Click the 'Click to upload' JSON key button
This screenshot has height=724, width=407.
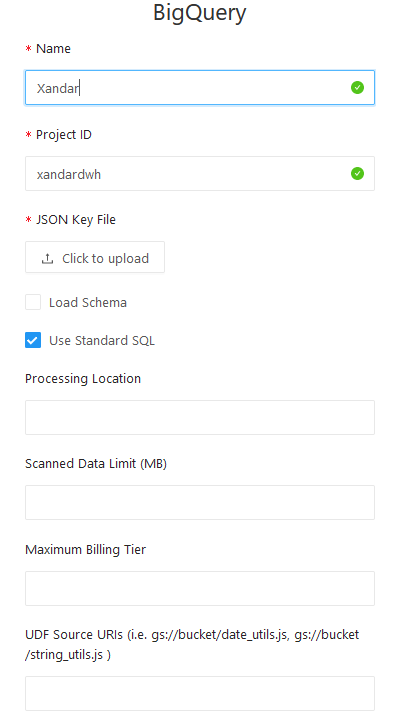coord(95,257)
